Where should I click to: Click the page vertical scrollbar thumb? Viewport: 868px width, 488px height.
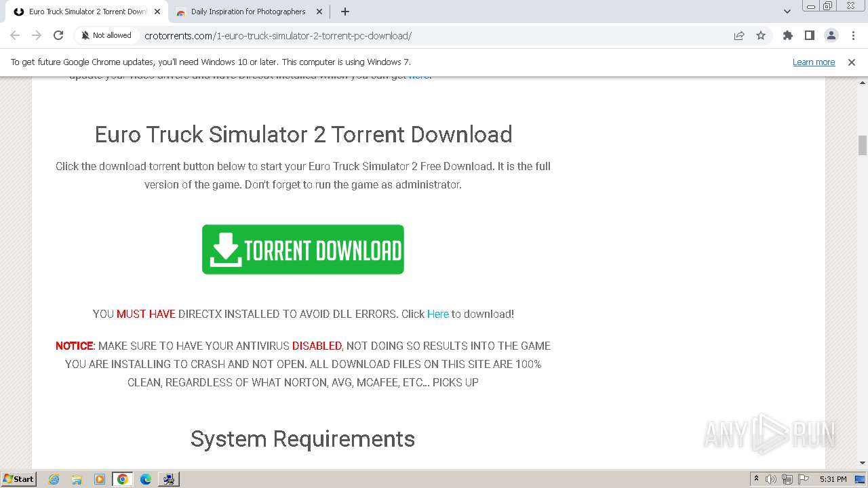[x=863, y=145]
